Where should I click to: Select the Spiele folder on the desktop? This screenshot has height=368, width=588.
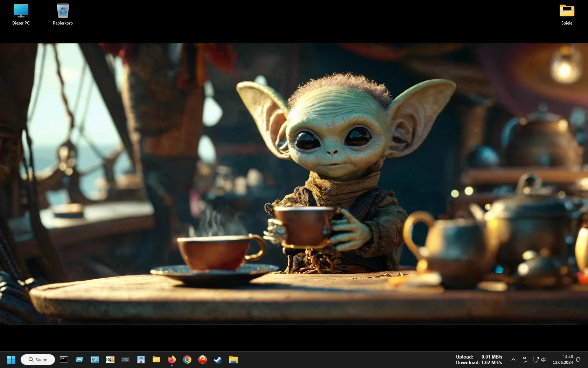tap(567, 15)
